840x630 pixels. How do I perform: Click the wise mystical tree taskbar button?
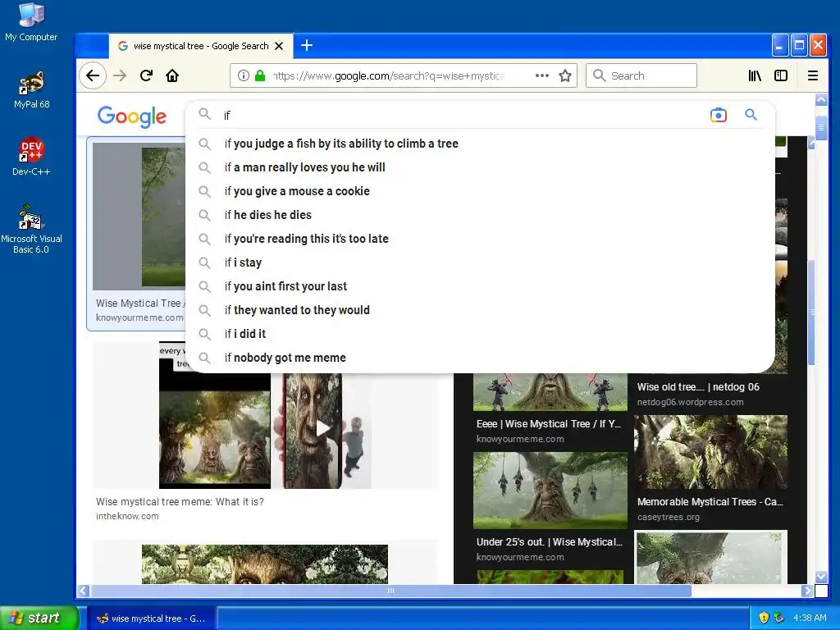point(151,619)
